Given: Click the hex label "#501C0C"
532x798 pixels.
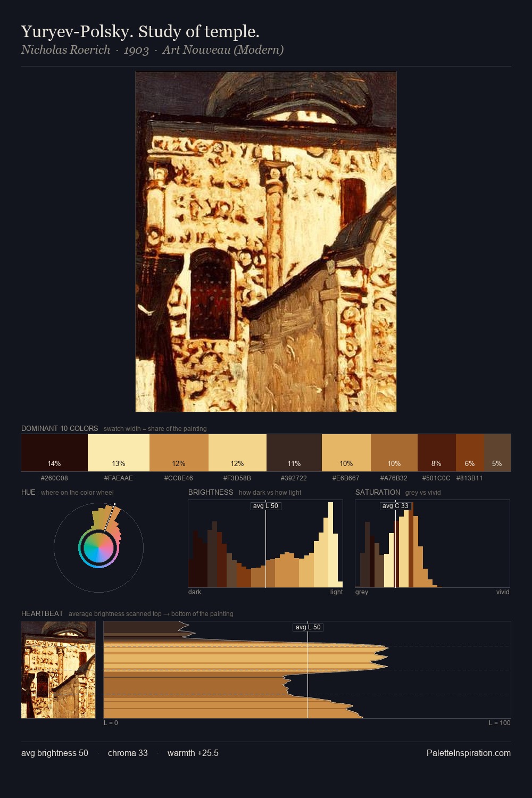Looking at the screenshot, I should click(x=437, y=478).
